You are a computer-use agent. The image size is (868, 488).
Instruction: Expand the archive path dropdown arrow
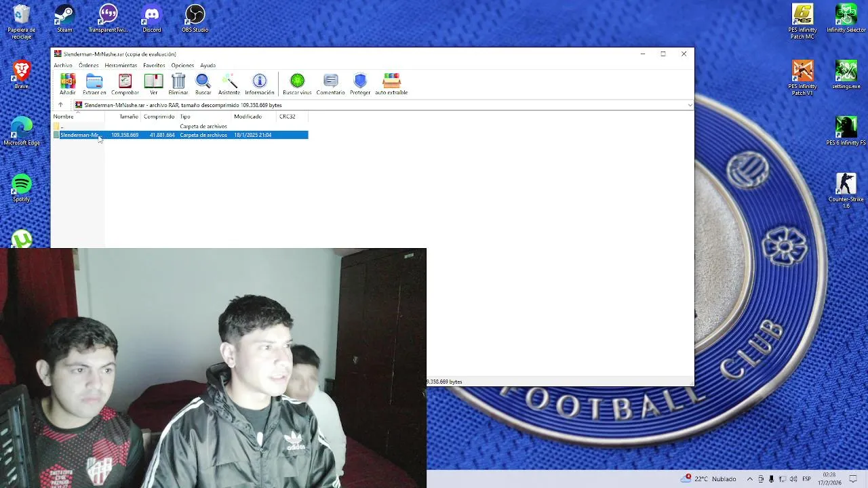pyautogui.click(x=690, y=105)
